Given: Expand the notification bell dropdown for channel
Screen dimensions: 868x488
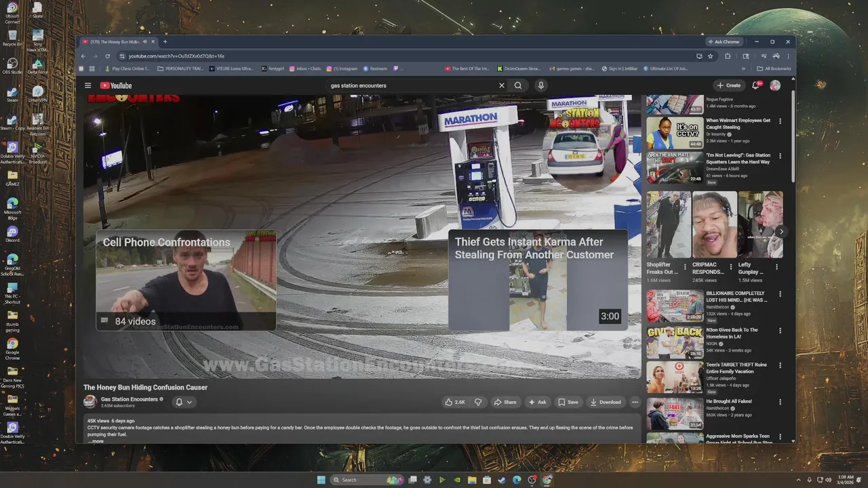Looking at the screenshot, I should coord(189,402).
